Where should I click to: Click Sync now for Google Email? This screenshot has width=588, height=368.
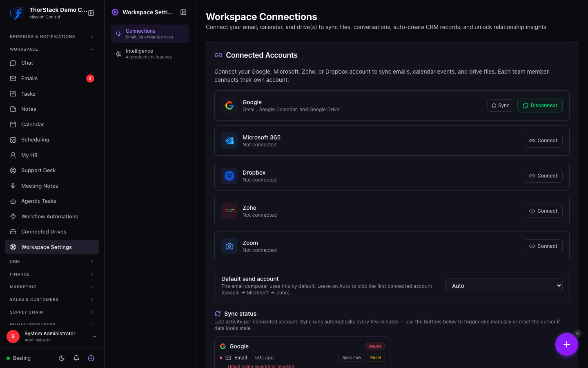click(352, 358)
